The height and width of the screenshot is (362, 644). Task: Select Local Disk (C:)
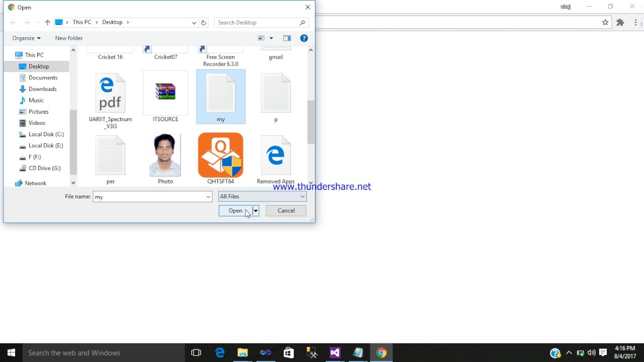click(46, 134)
